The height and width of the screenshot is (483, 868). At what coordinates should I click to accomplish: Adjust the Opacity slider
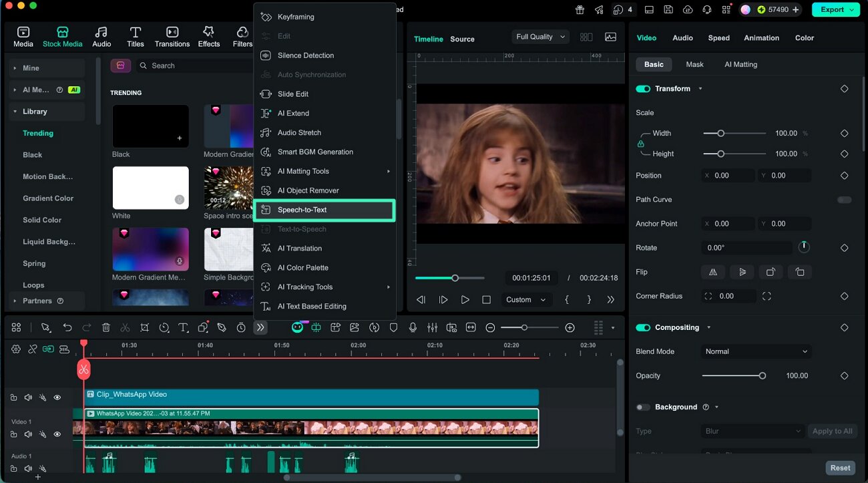732,376
